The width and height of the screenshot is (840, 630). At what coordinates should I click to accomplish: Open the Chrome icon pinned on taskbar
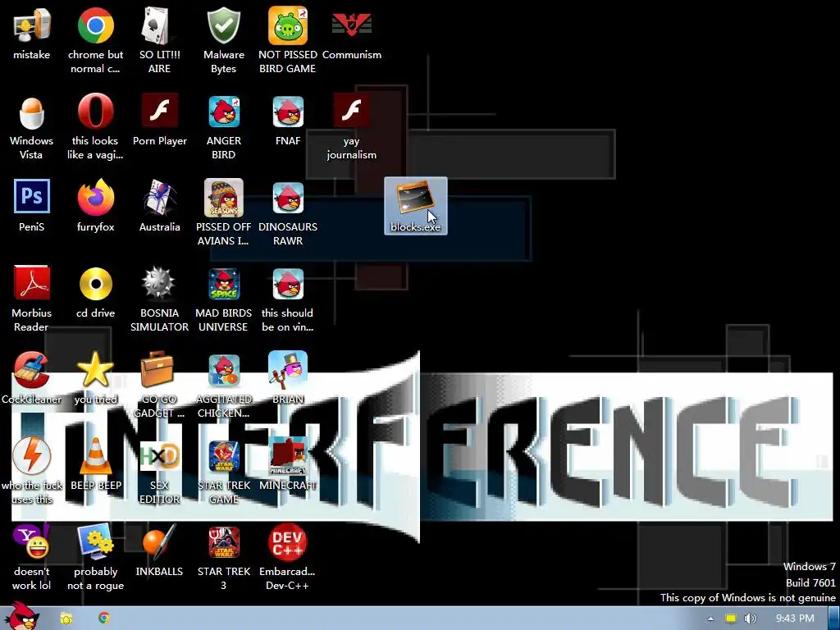[104, 618]
